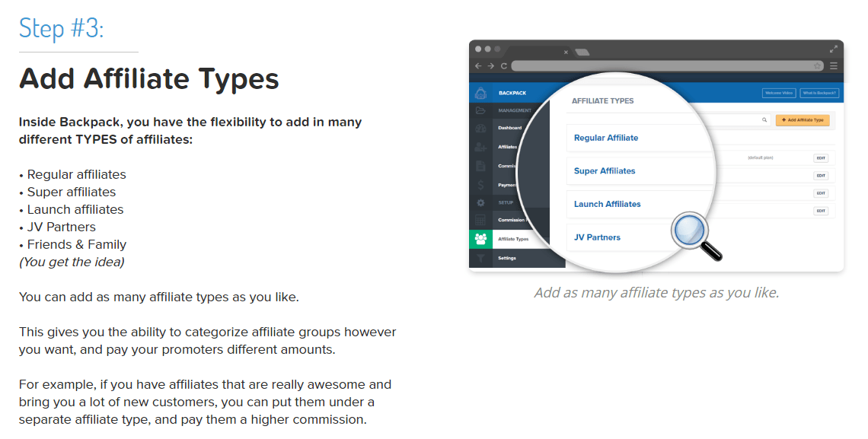
Task: Click the Commission calculator grid icon
Action: tap(480, 220)
